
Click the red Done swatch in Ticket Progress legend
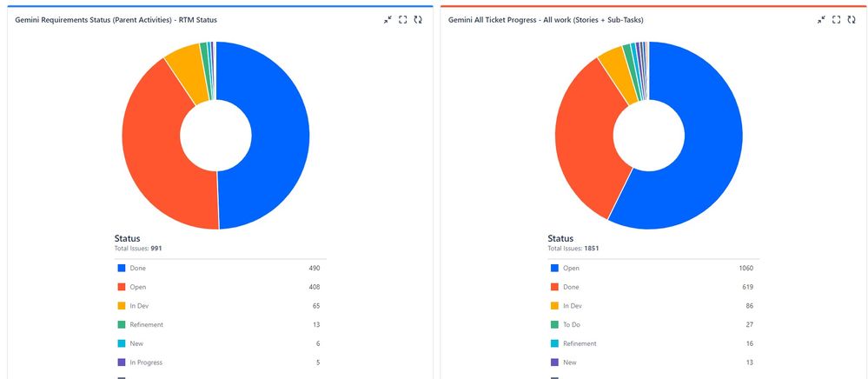pyautogui.click(x=554, y=287)
